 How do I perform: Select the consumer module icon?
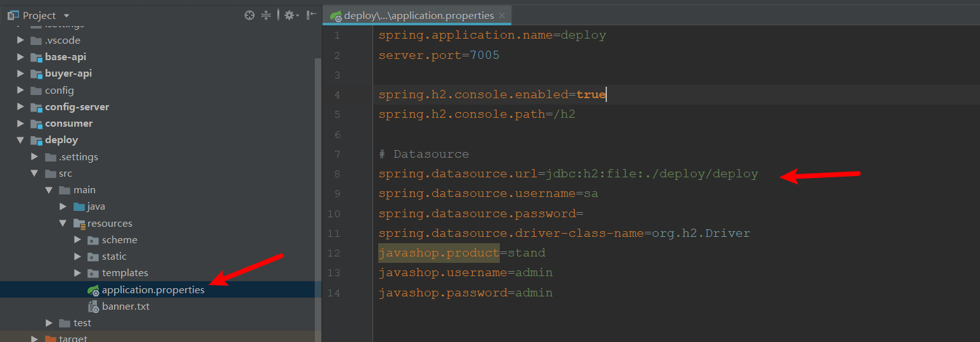(36, 123)
